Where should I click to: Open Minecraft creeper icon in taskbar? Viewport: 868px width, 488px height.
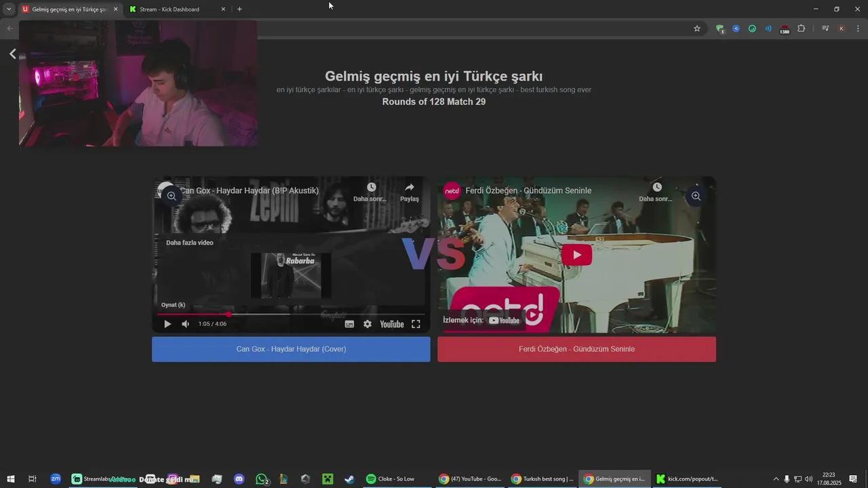(x=328, y=479)
